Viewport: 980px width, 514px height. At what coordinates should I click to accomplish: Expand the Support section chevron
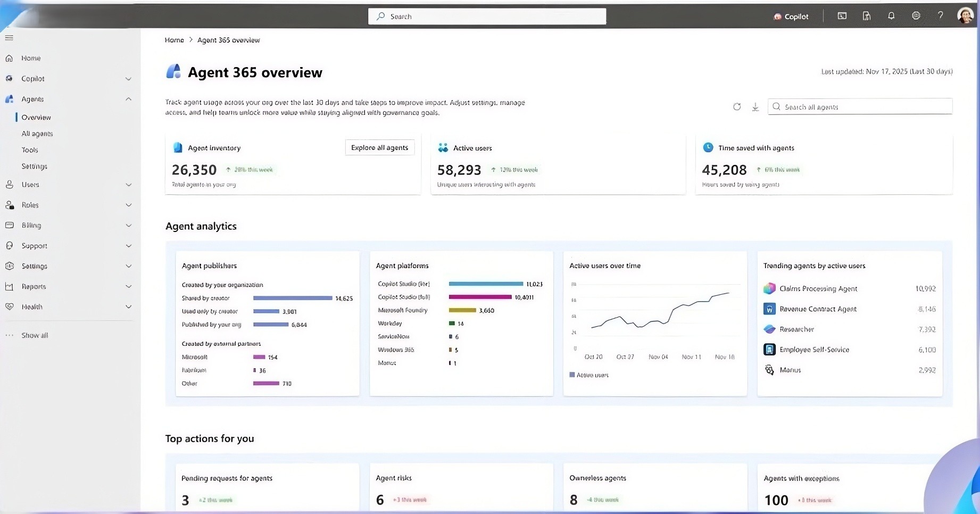(x=128, y=246)
